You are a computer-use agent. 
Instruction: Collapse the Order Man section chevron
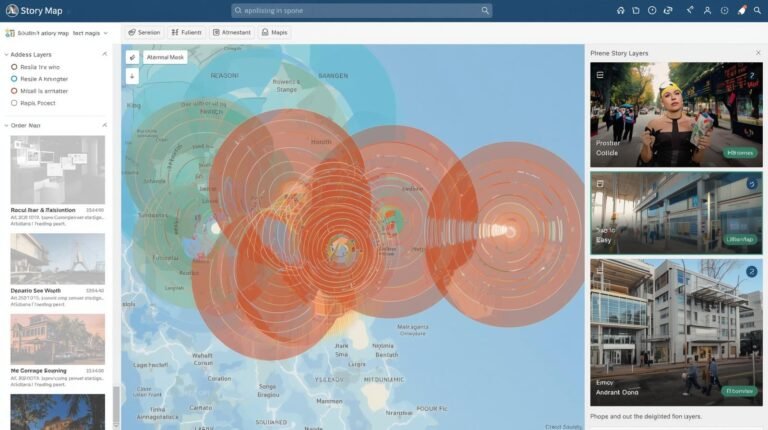point(6,126)
